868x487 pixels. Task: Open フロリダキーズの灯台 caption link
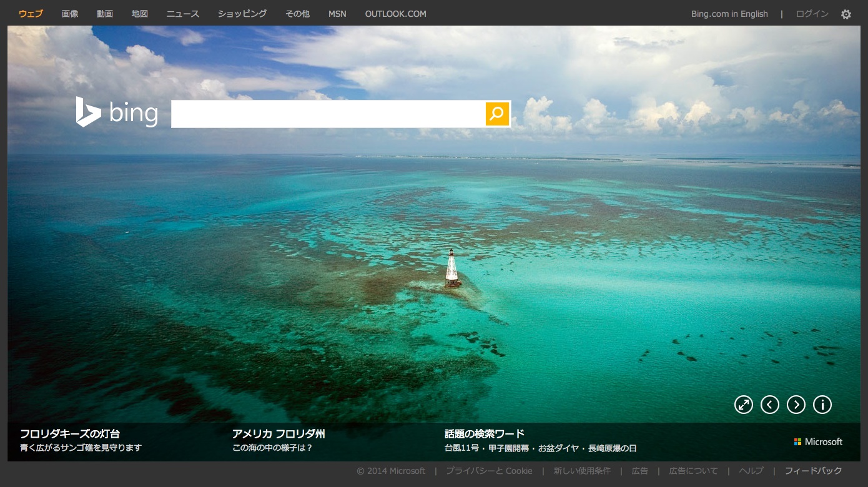(70, 433)
